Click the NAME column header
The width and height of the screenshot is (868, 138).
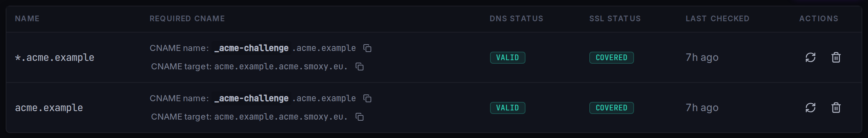(x=27, y=19)
